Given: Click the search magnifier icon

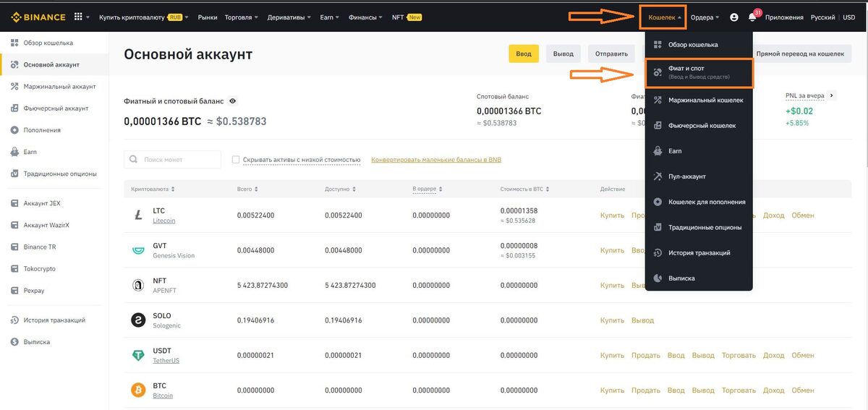Looking at the screenshot, I should coord(134,159).
